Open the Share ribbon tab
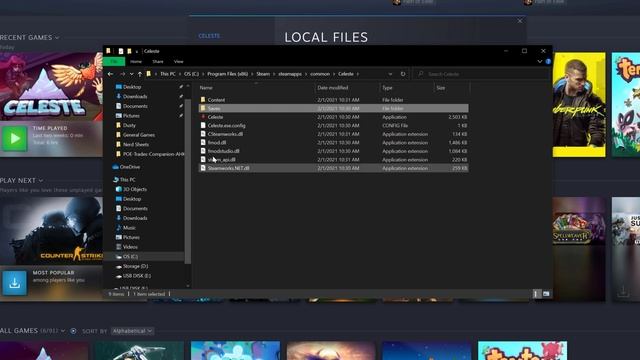Viewport: 640px width, 360px height. pos(158,62)
